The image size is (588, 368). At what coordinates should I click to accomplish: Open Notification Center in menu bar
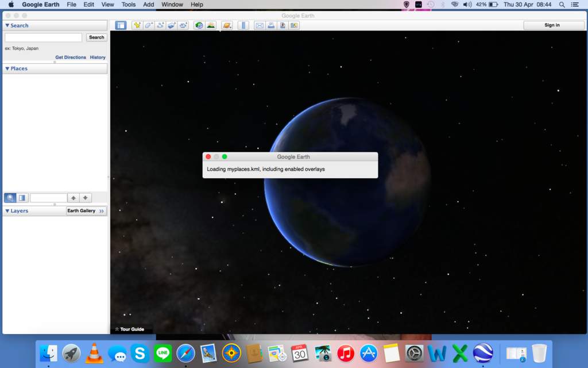point(575,5)
